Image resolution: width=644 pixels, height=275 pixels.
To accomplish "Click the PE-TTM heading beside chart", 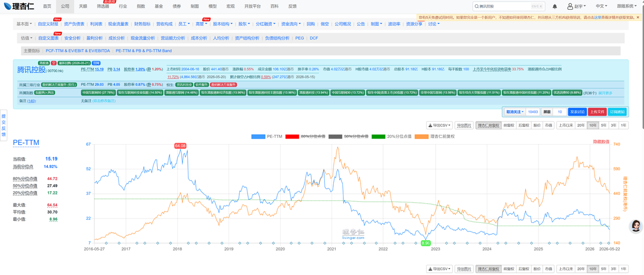I will 25,142.
